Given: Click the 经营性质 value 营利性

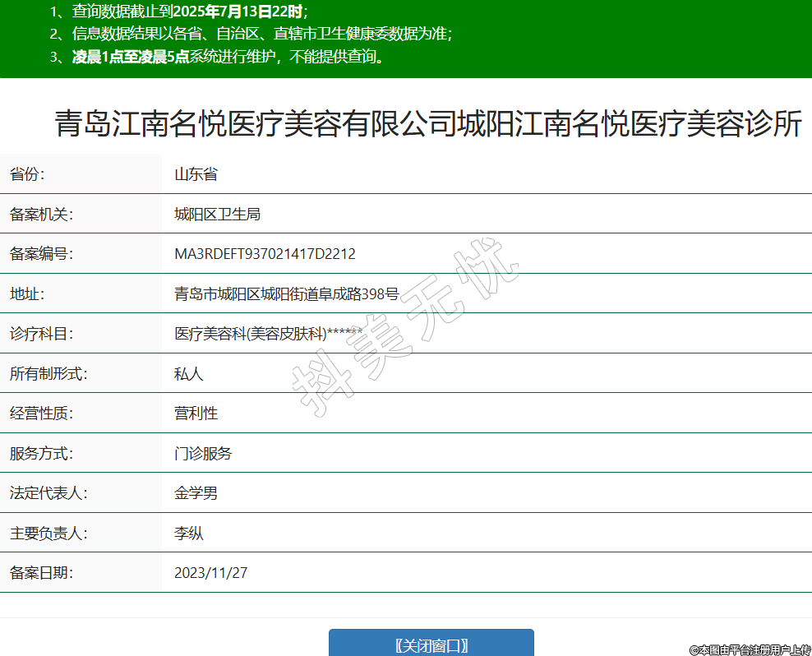Looking at the screenshot, I should [196, 413].
